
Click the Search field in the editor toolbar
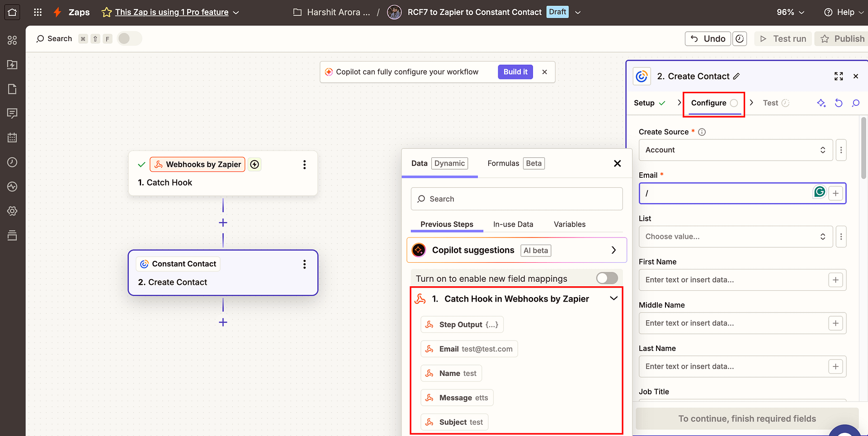click(x=54, y=38)
